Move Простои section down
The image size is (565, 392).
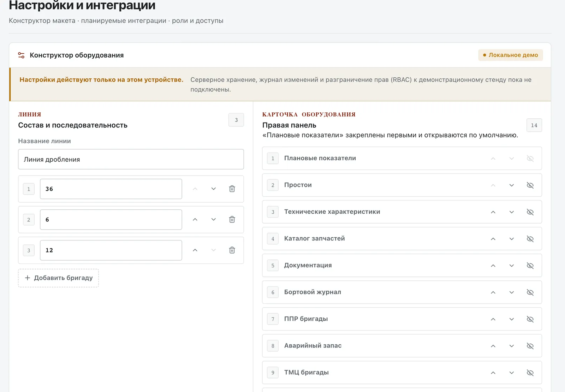(x=512, y=185)
